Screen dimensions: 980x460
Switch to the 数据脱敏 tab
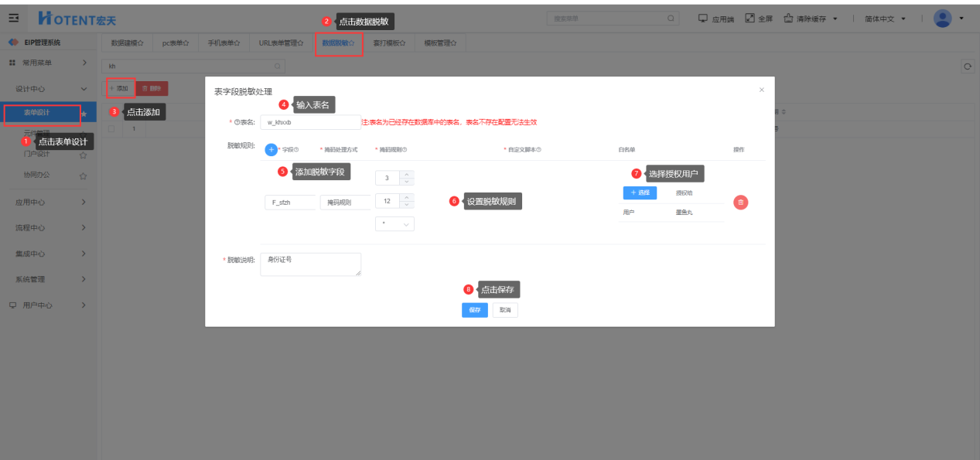point(339,43)
